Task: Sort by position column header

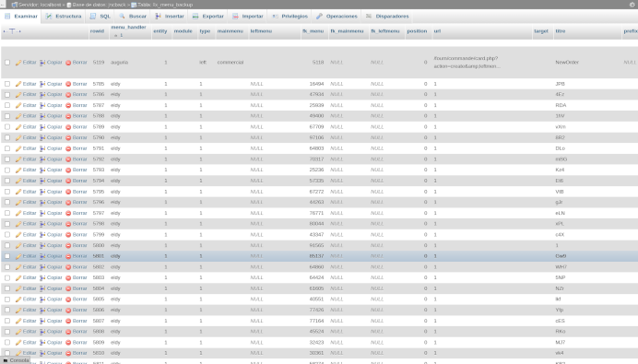Action: 417,31
